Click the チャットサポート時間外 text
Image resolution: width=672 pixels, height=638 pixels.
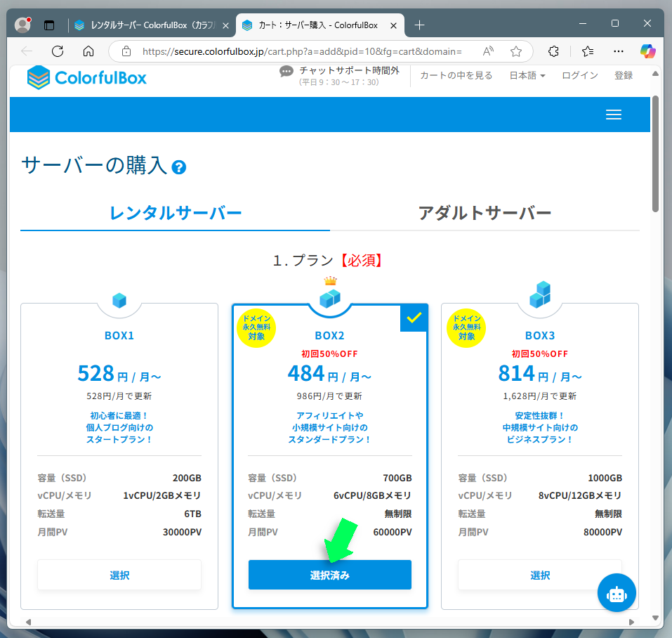pos(349,70)
